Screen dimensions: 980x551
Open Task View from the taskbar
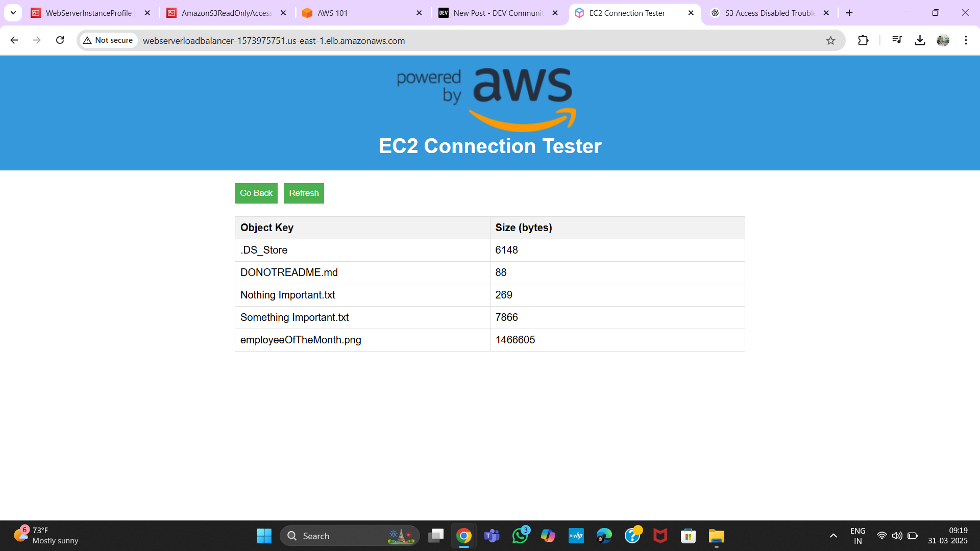pos(436,536)
